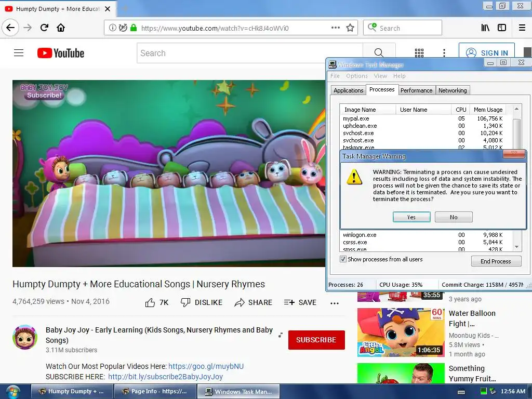Open the YouTube apps grid icon
This screenshot has height=399, width=532.
(419, 53)
